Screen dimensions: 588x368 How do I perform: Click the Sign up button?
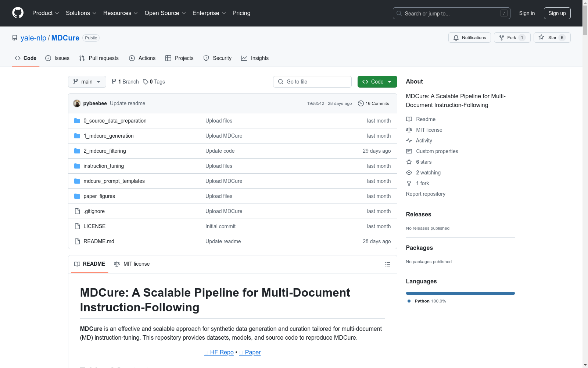tap(557, 13)
